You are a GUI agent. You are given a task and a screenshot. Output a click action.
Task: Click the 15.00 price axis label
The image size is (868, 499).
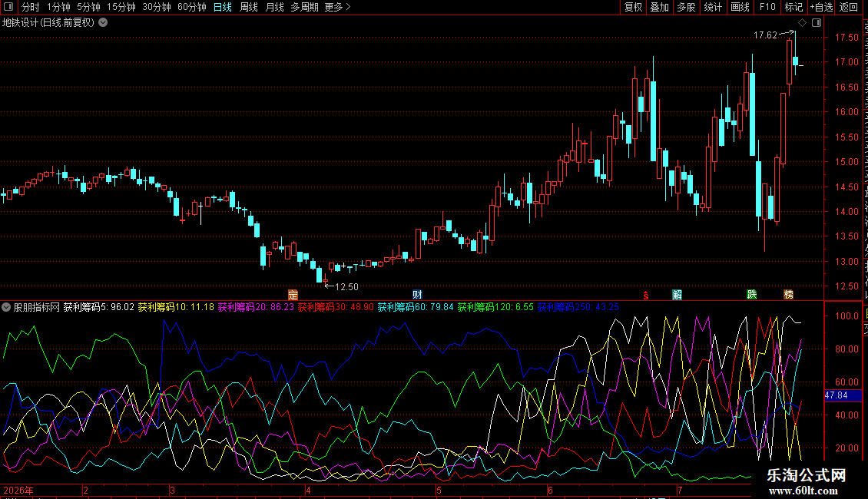coord(846,162)
